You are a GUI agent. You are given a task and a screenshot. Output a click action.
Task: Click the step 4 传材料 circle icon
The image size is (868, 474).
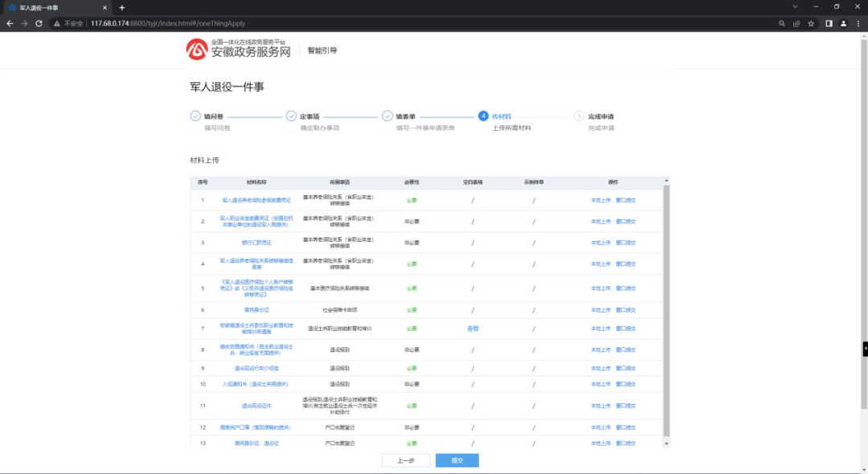483,116
